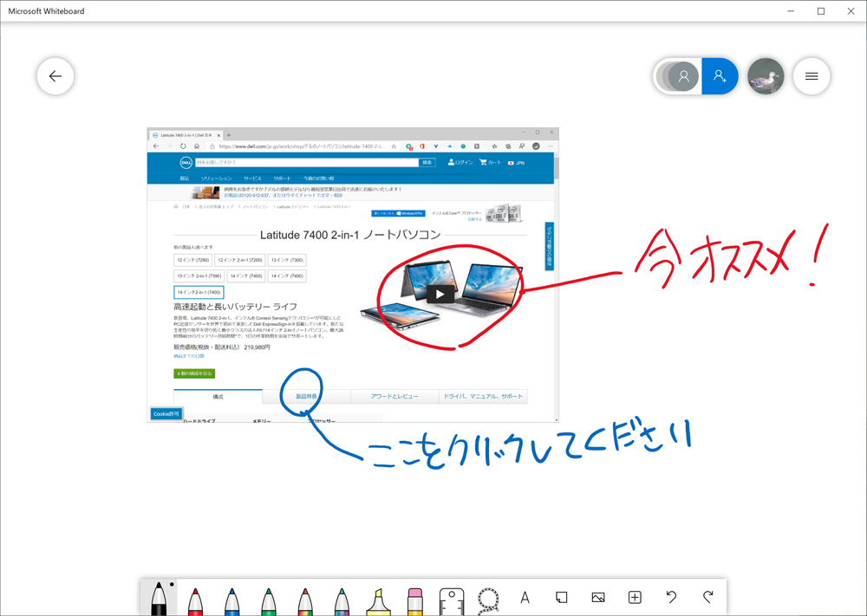Click 納品までの日数 link in pasted page
This screenshot has width=867, height=616.
point(189,356)
